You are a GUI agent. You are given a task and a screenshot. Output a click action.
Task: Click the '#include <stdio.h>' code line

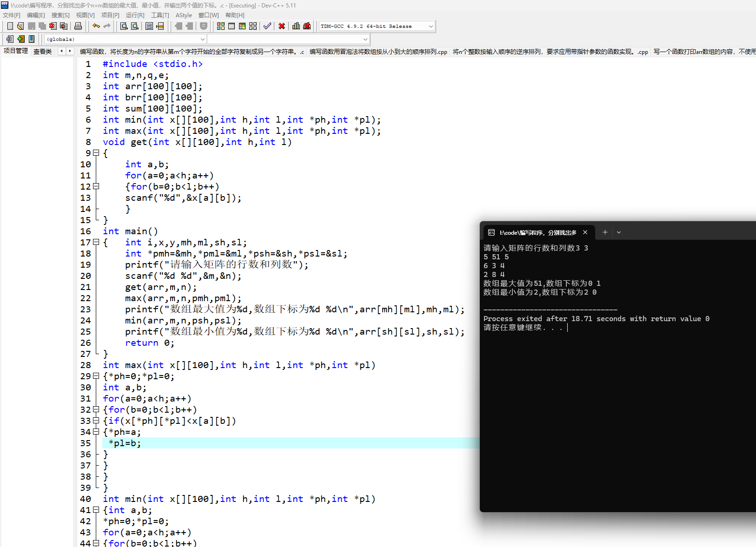point(153,64)
